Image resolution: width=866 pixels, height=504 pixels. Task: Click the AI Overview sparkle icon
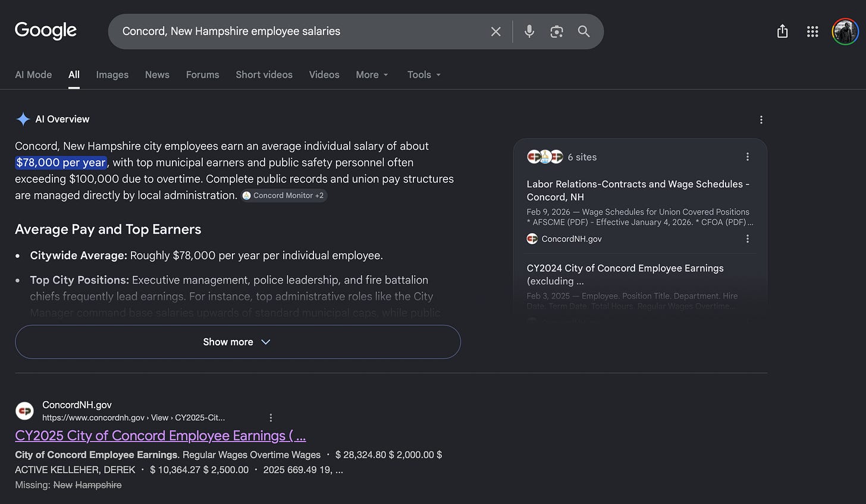tap(23, 119)
